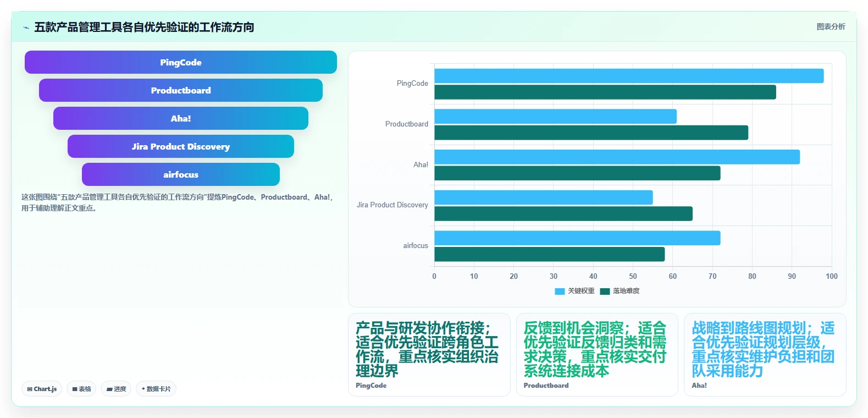Click the green Jira Product Discovery chart bar
This screenshot has width=868, height=418.
pos(563,214)
